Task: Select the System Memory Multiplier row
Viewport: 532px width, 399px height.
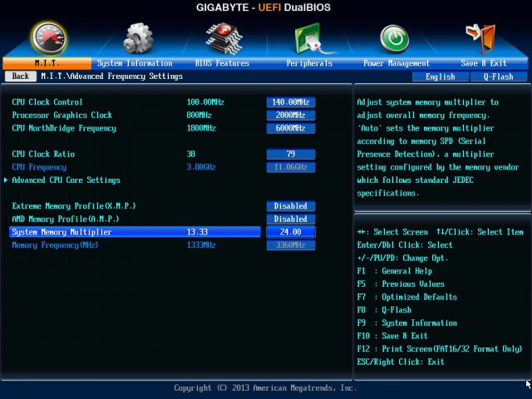Action: pyautogui.click(x=135, y=232)
